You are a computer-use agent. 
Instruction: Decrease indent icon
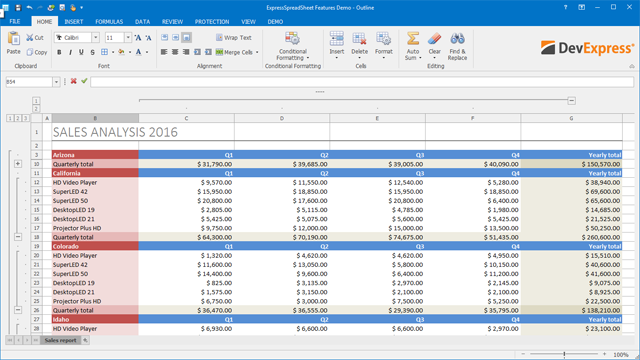click(197, 52)
